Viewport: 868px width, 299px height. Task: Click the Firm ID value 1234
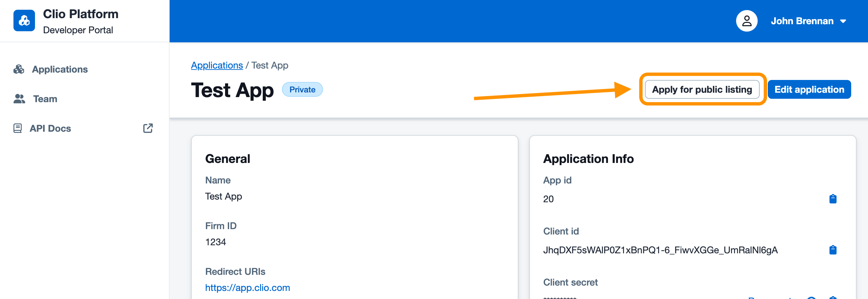(215, 242)
